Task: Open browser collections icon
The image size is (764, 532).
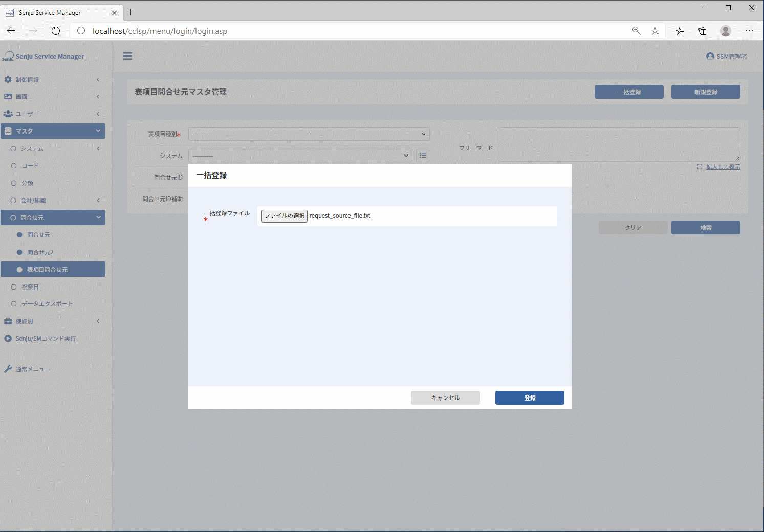Action: tap(703, 31)
